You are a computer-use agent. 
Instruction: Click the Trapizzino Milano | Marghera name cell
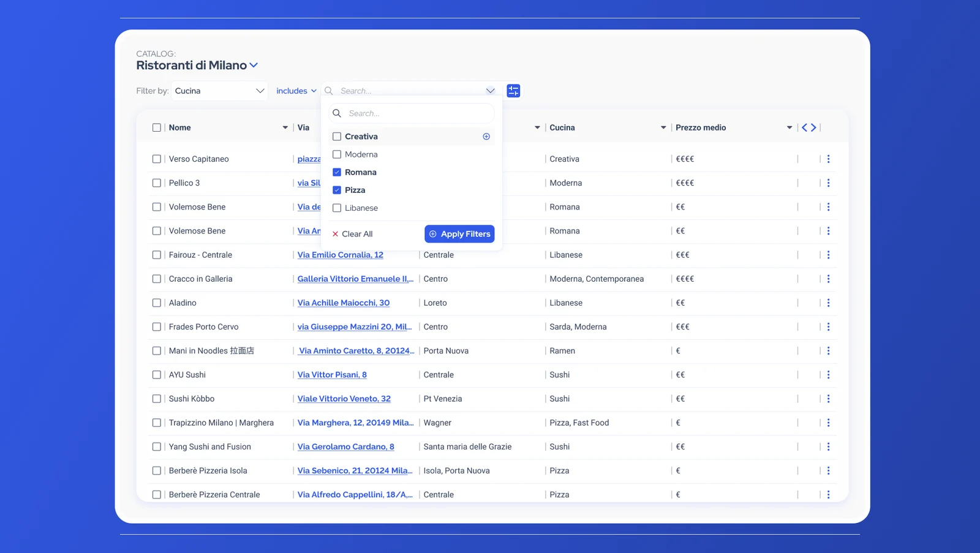tap(221, 423)
